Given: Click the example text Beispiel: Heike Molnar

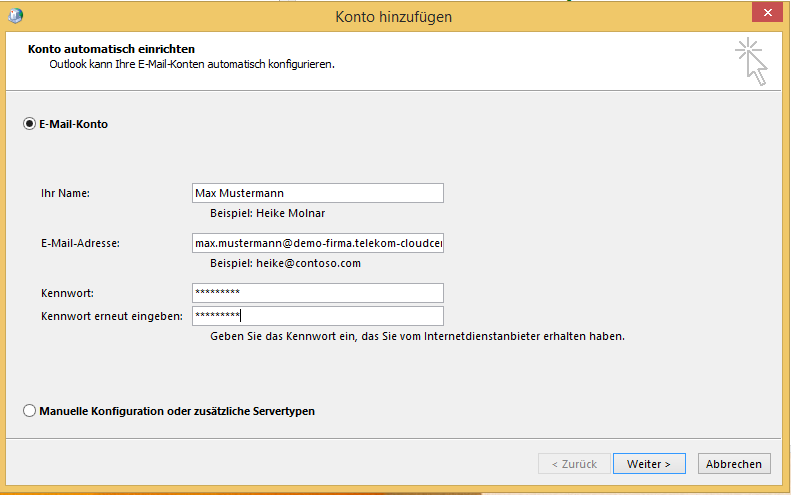Looking at the screenshot, I should click(267, 213).
